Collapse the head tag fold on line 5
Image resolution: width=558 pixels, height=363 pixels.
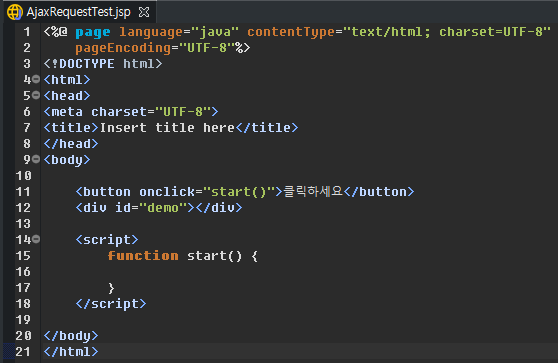(36, 95)
